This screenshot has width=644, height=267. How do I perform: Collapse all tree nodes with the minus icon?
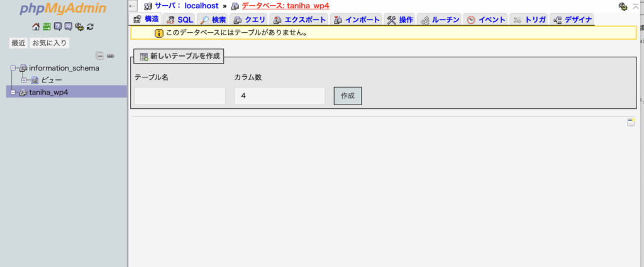point(100,56)
